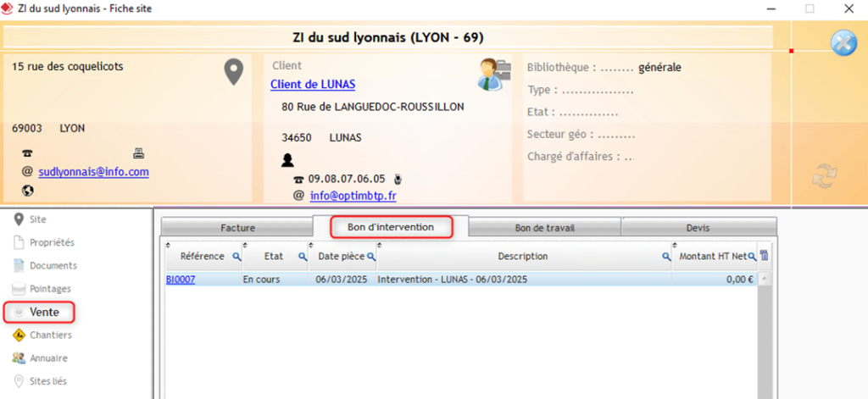Open the Bon de travail tab
The height and width of the screenshot is (399, 868).
tap(544, 228)
